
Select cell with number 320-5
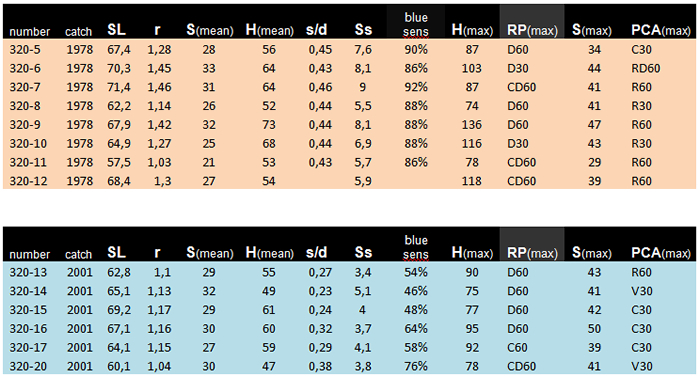pos(25,50)
